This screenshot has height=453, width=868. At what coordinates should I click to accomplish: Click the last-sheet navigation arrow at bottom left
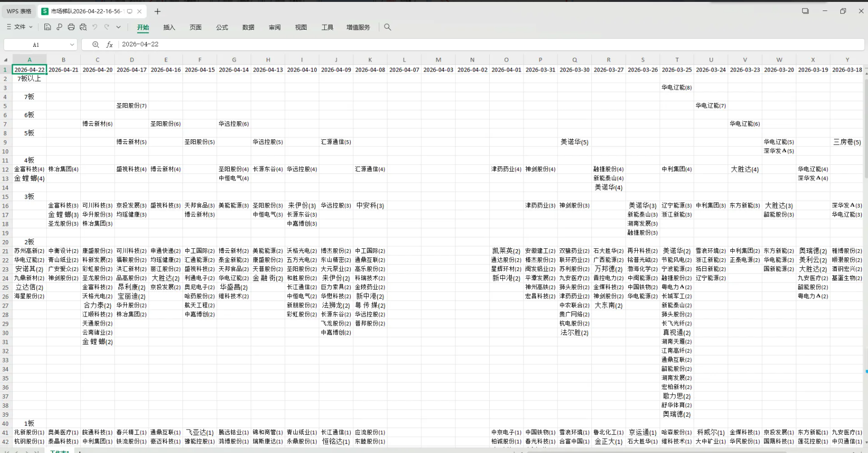[37, 451]
